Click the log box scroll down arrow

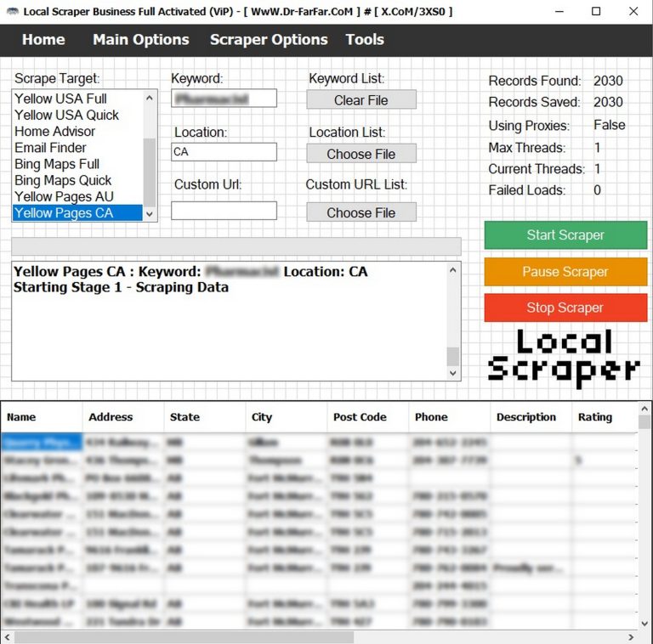pos(452,373)
